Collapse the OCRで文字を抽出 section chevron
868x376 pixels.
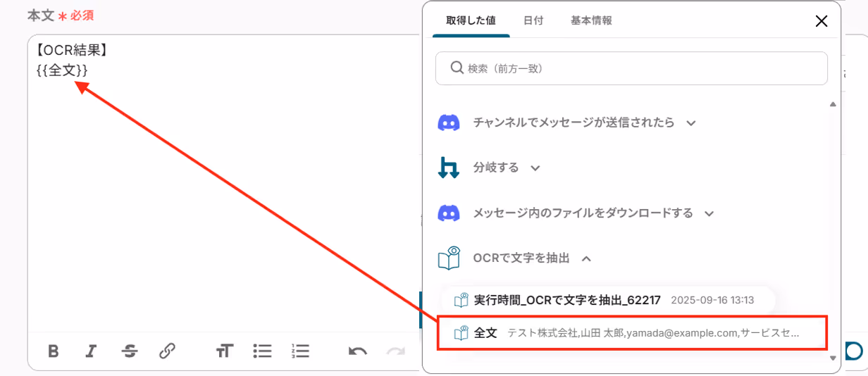(x=586, y=258)
